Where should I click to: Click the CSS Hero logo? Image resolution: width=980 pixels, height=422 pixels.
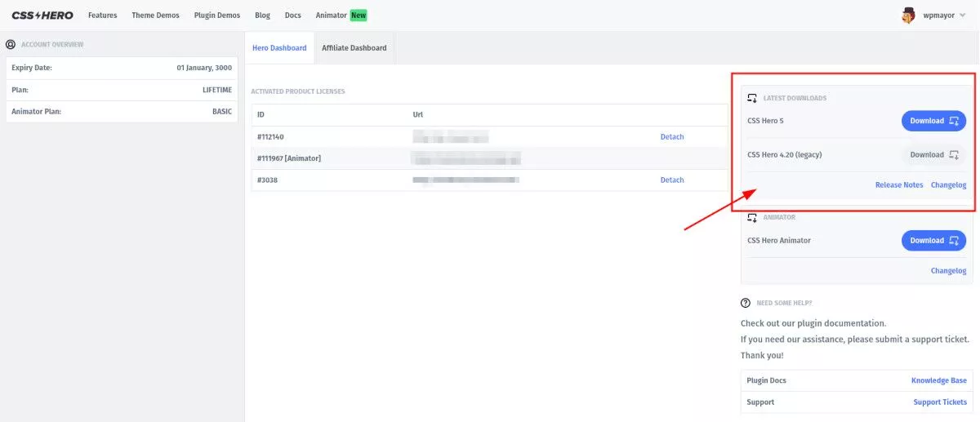[42, 16]
